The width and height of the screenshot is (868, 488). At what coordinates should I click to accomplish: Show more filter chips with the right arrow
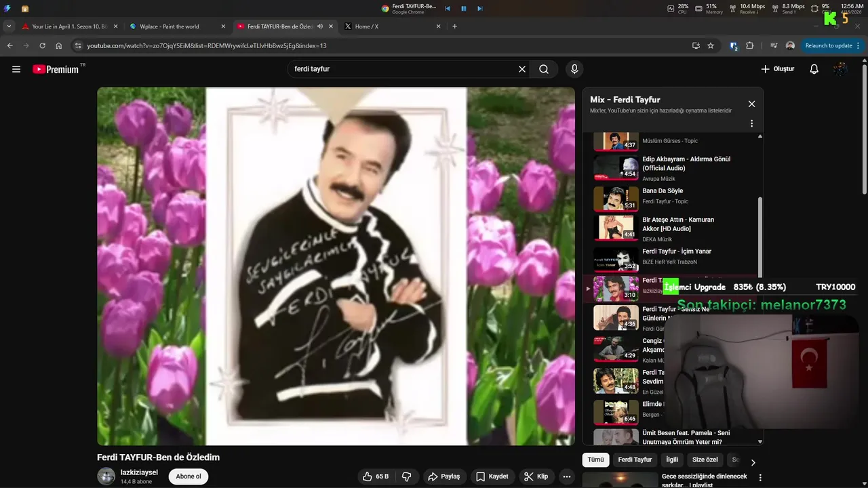pos(753,462)
